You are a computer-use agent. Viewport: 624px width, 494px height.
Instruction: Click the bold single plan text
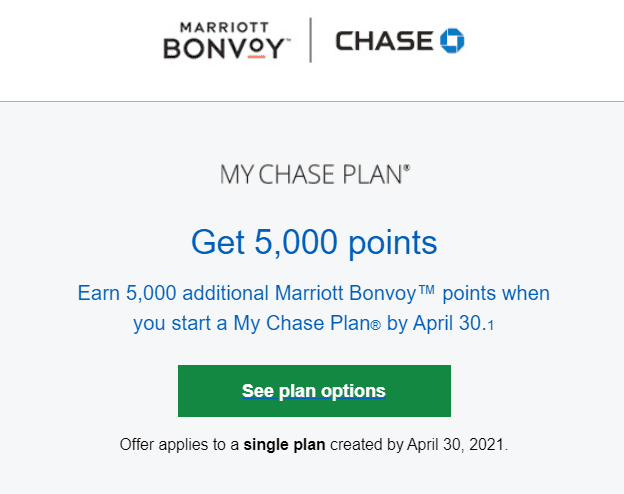click(284, 445)
